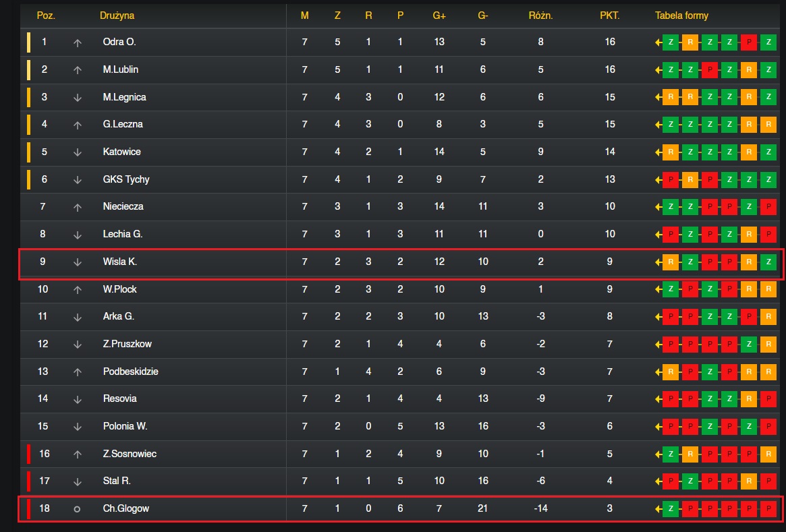Click the yellow form arrow in Odra O. row
This screenshot has height=532, width=786.
[658, 42]
